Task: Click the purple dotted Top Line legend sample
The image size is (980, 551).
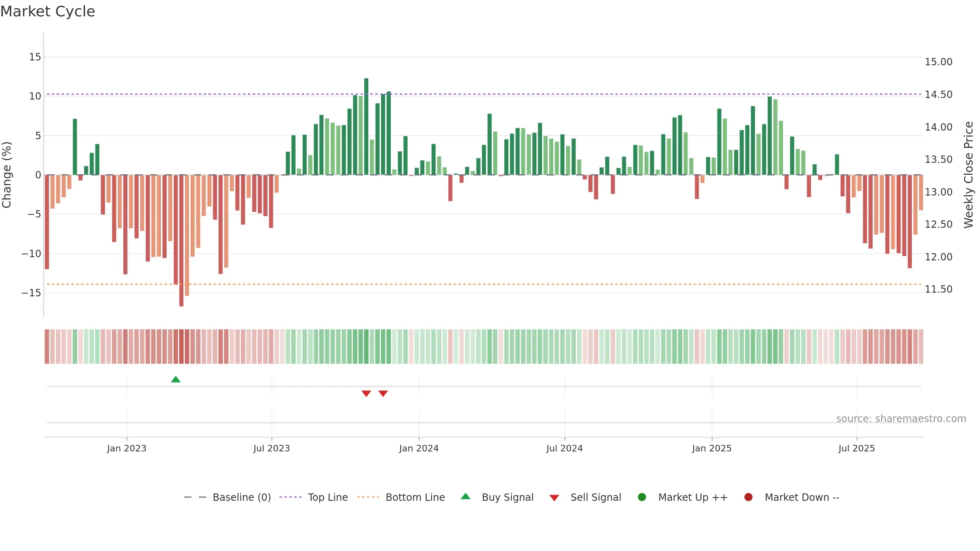Action: pos(290,497)
